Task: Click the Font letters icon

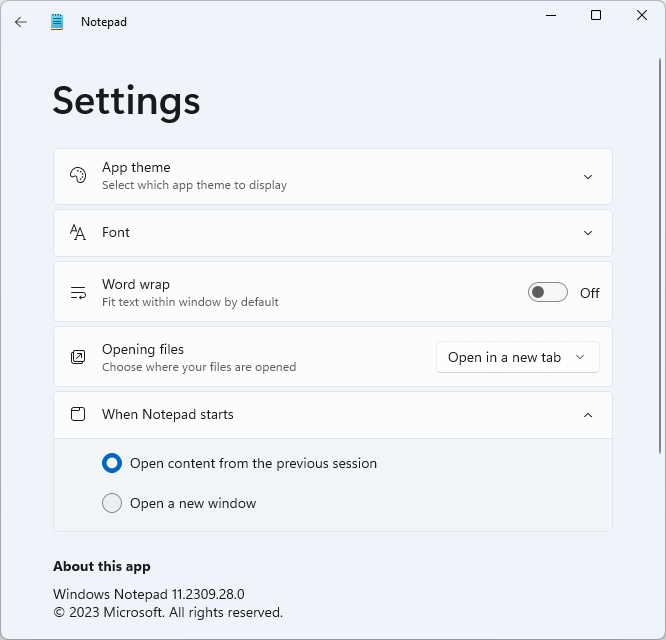Action: (x=78, y=232)
